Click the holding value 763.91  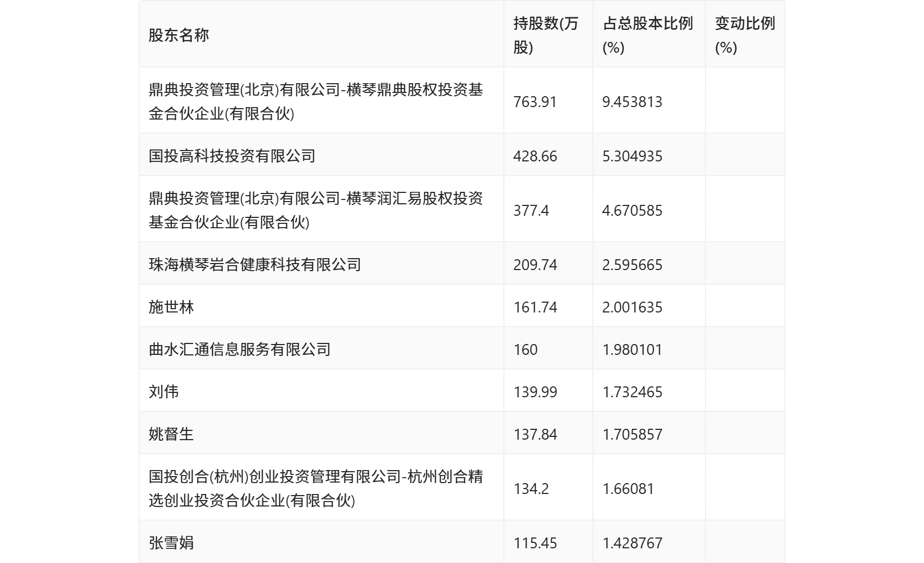[x=535, y=102]
